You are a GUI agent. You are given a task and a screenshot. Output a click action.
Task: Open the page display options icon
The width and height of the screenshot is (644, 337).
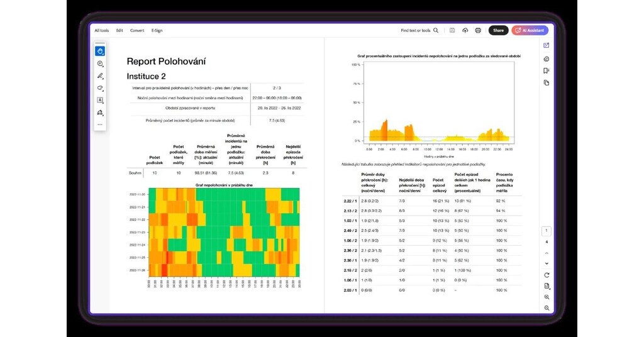coord(547,285)
